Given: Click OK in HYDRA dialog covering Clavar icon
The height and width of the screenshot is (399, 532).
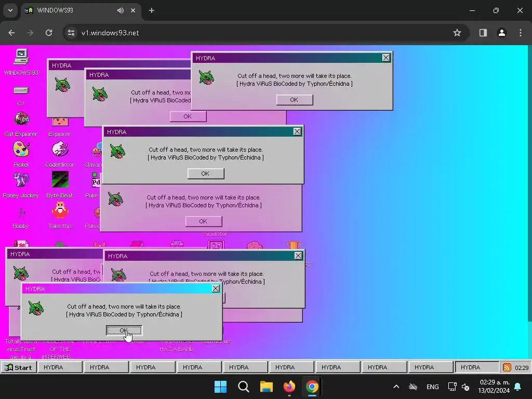Looking at the screenshot, I should coord(206,174).
